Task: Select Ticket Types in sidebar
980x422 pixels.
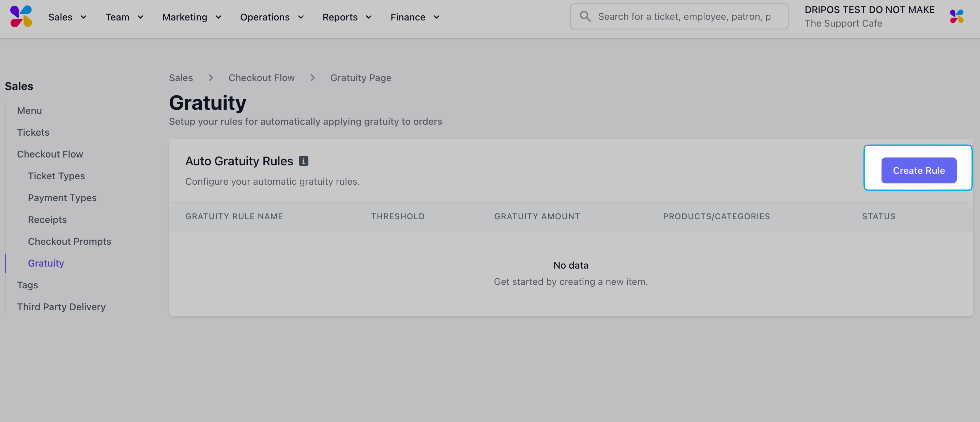Action: click(x=56, y=176)
